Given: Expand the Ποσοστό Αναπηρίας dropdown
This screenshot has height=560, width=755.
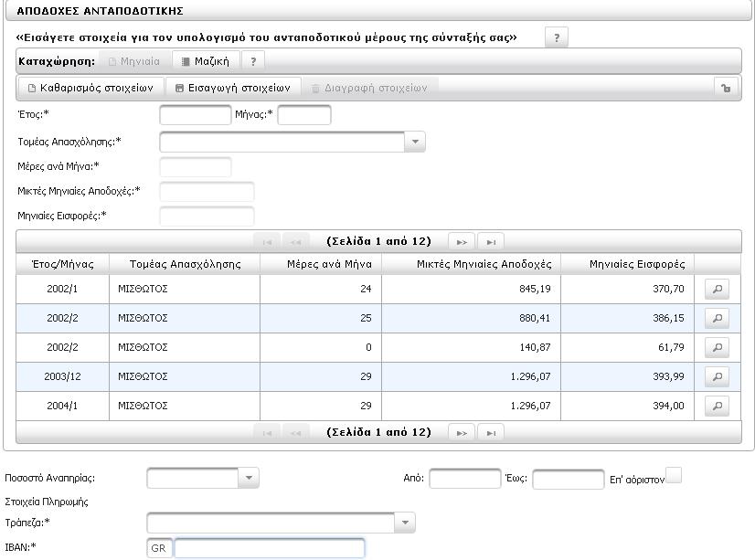Looking at the screenshot, I should pyautogui.click(x=249, y=478).
